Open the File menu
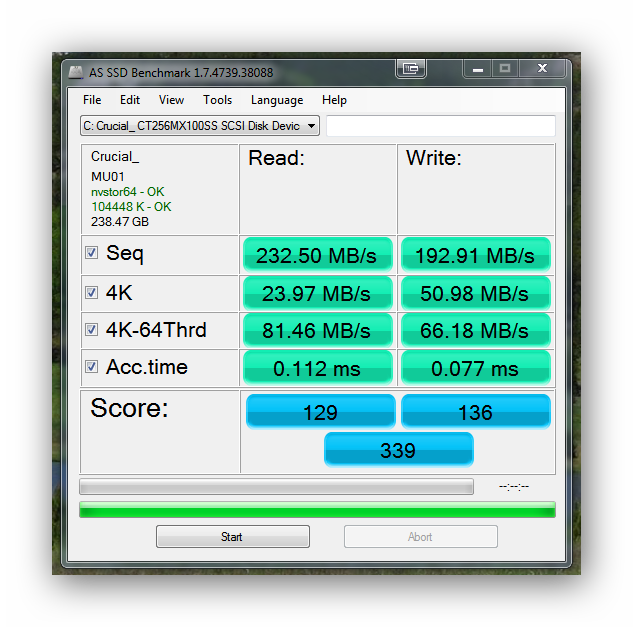The width and height of the screenshot is (633, 627). coord(92,100)
